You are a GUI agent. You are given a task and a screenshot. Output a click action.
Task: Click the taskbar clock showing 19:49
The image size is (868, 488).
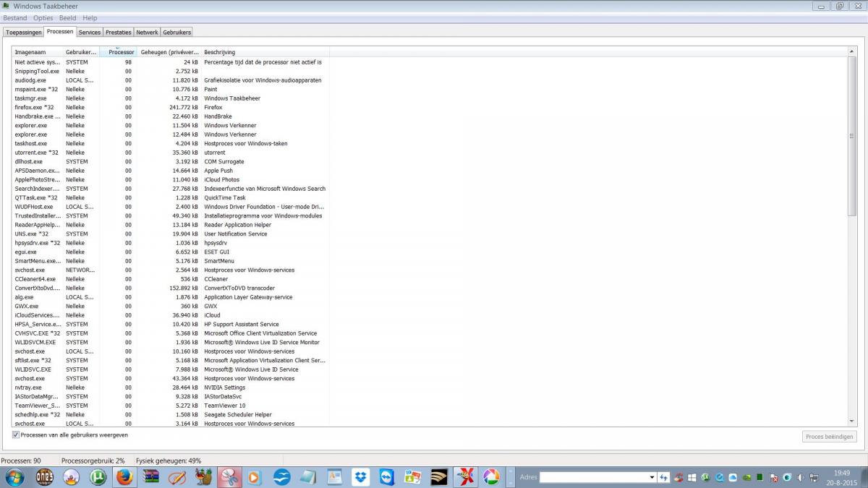tap(841, 478)
